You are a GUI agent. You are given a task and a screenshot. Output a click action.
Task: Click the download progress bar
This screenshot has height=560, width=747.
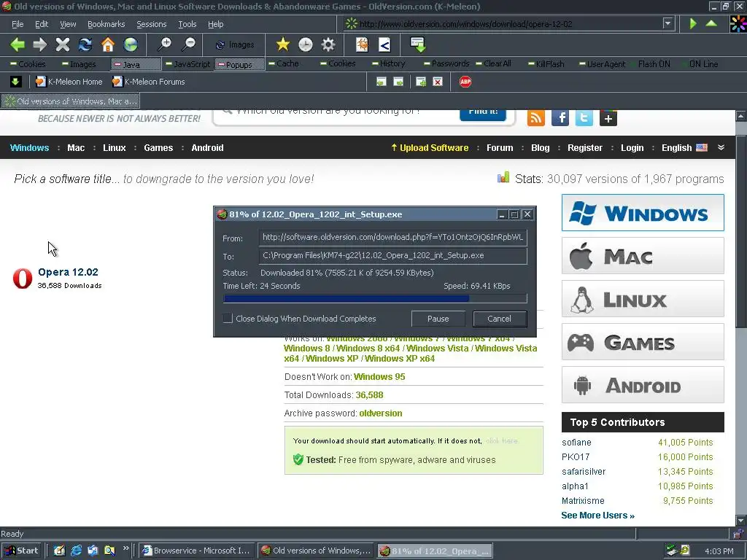pyautogui.click(x=375, y=298)
